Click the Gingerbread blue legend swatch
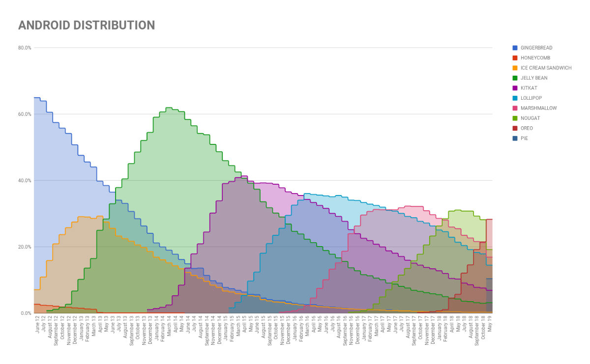The height and width of the screenshot is (364, 590). pos(515,48)
